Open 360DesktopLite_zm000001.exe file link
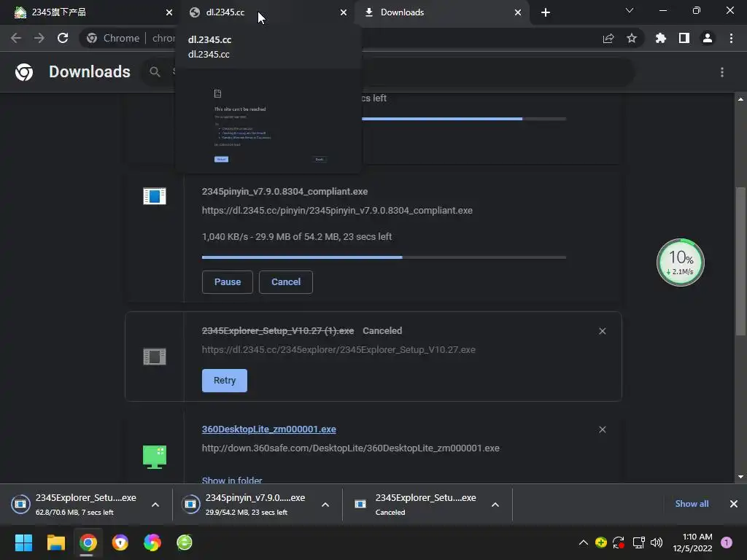 pyautogui.click(x=268, y=429)
